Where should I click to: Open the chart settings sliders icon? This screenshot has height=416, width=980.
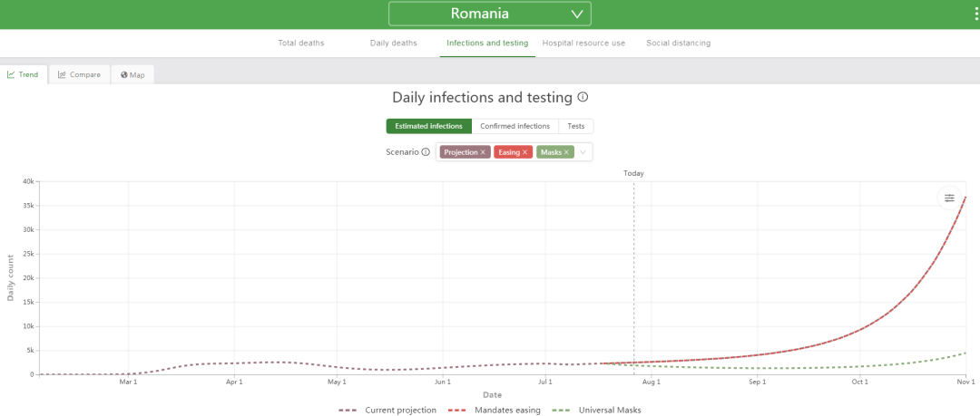(x=949, y=198)
